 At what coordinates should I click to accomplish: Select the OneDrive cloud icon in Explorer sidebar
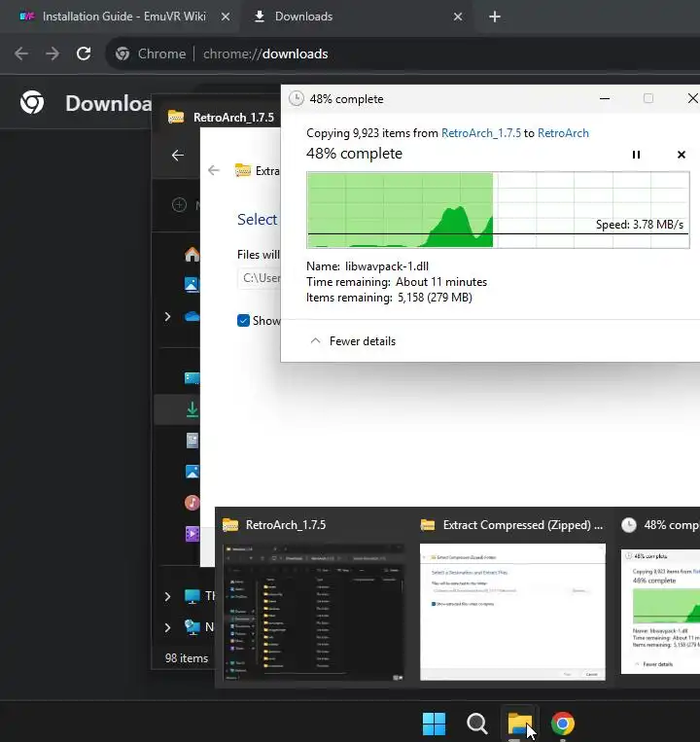[192, 316]
